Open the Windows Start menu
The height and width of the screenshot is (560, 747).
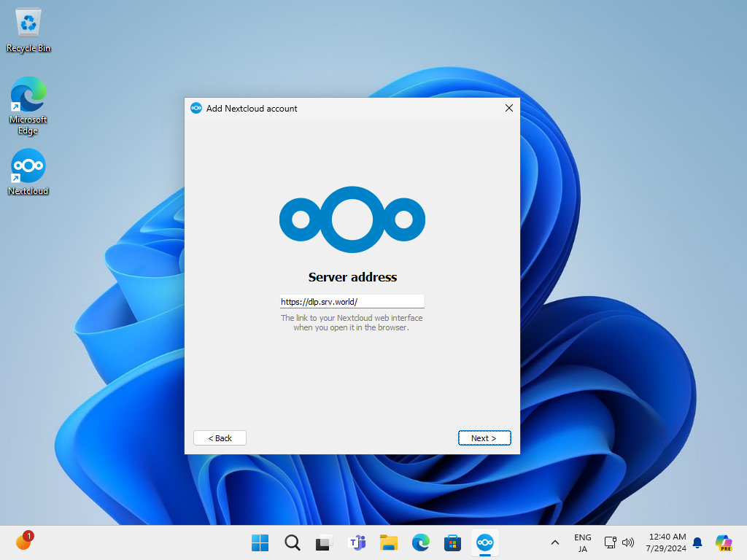tap(260, 542)
